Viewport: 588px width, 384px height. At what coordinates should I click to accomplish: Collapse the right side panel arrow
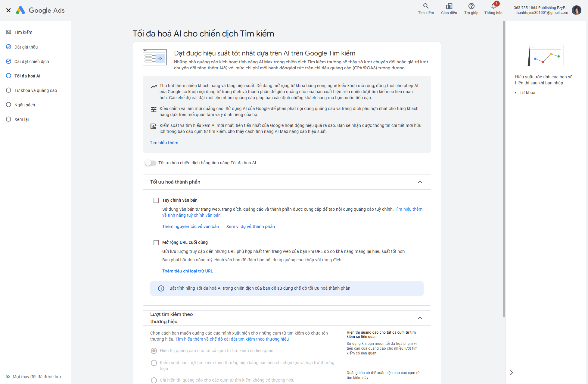tap(512, 373)
